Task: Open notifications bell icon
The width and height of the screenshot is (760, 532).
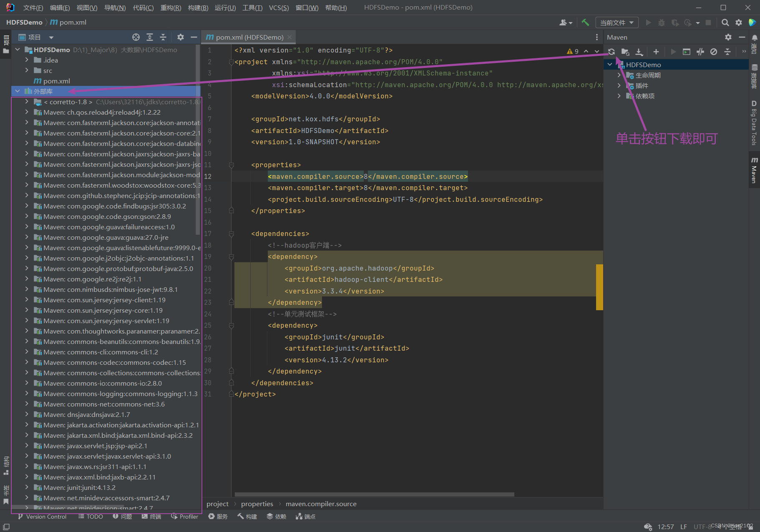Action: tap(755, 38)
